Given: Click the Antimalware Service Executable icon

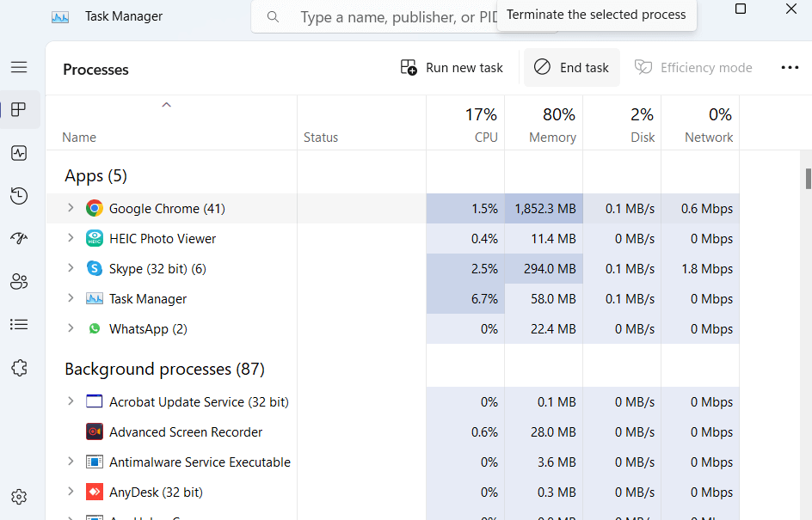Looking at the screenshot, I should tap(95, 462).
